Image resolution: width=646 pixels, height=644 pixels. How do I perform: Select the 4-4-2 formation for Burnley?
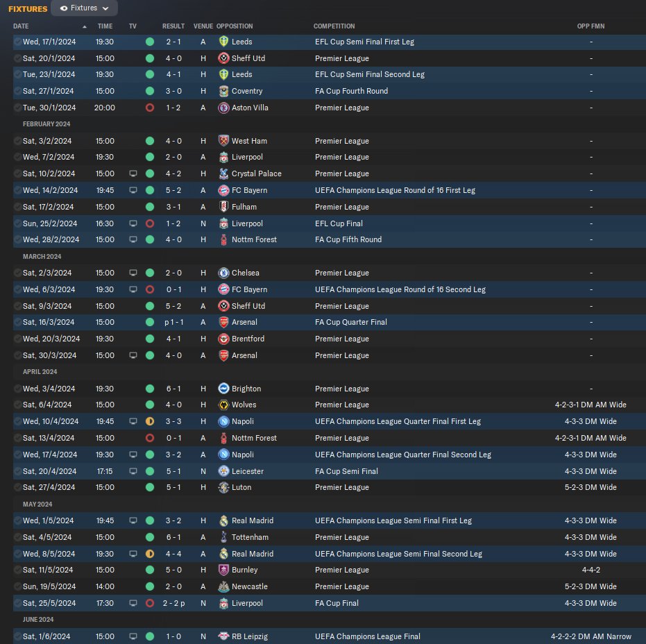(590, 570)
